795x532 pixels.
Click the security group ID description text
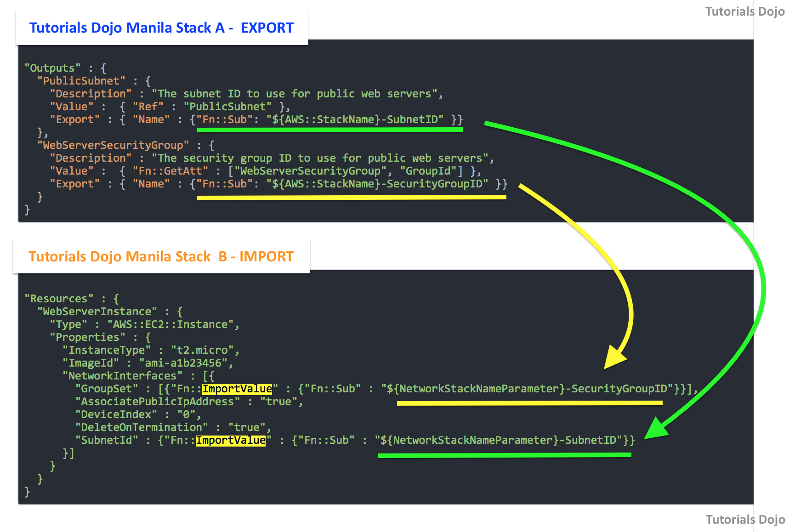[x=320, y=158]
